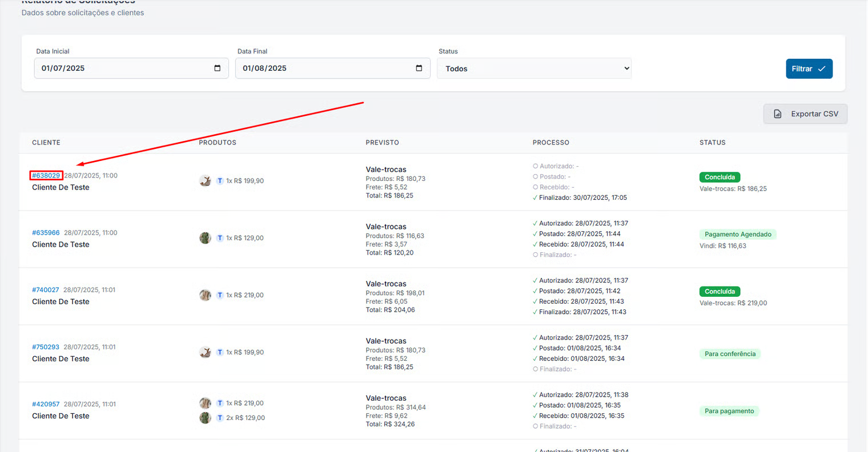This screenshot has width=868, height=452.
Task: Open thumbnail beside 1x R$ 219,00 in #420957
Action: [205, 403]
